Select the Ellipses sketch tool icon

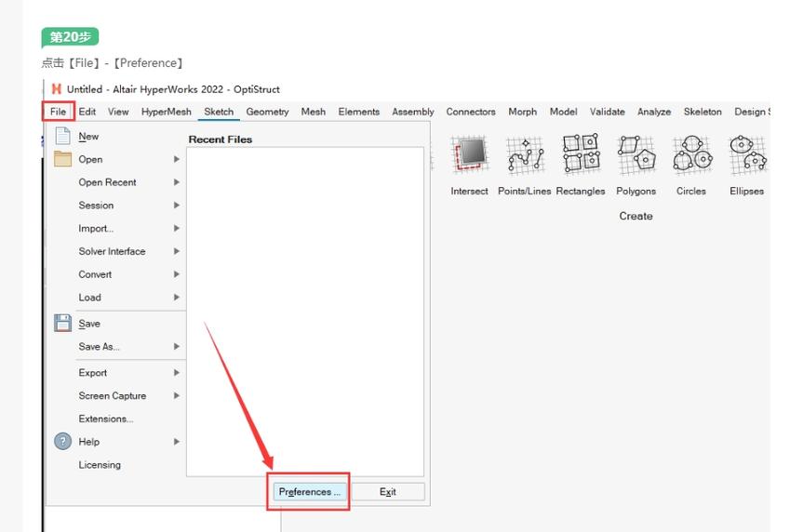point(747,154)
